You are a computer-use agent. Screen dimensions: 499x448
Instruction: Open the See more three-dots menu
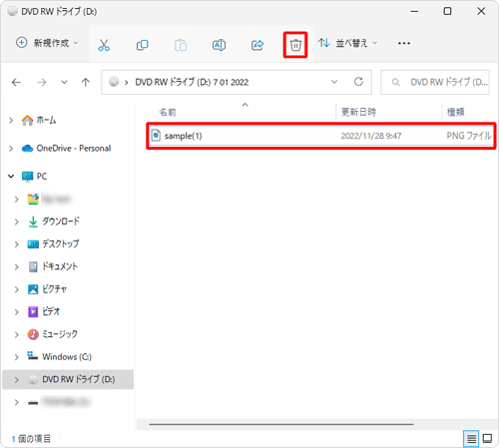(x=404, y=43)
